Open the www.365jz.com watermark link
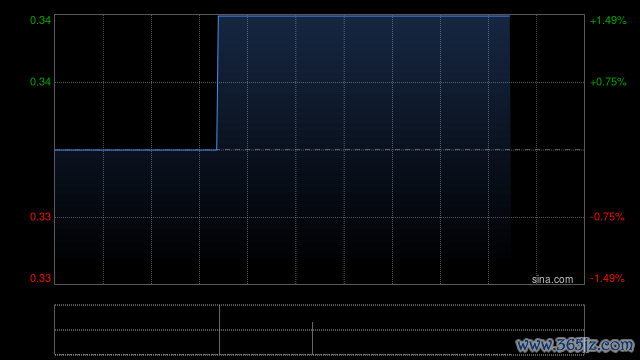640x360 pixels. point(575,346)
